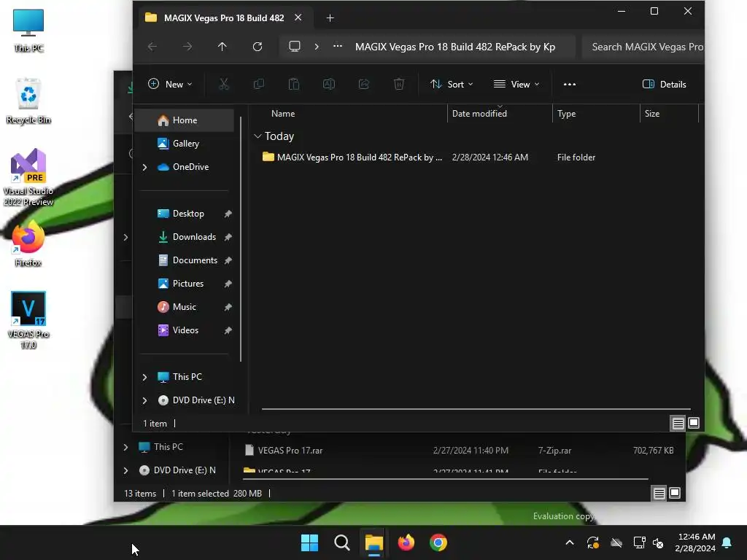The height and width of the screenshot is (560, 747).
Task: Click the Paste toolbar icon
Action: click(x=294, y=85)
